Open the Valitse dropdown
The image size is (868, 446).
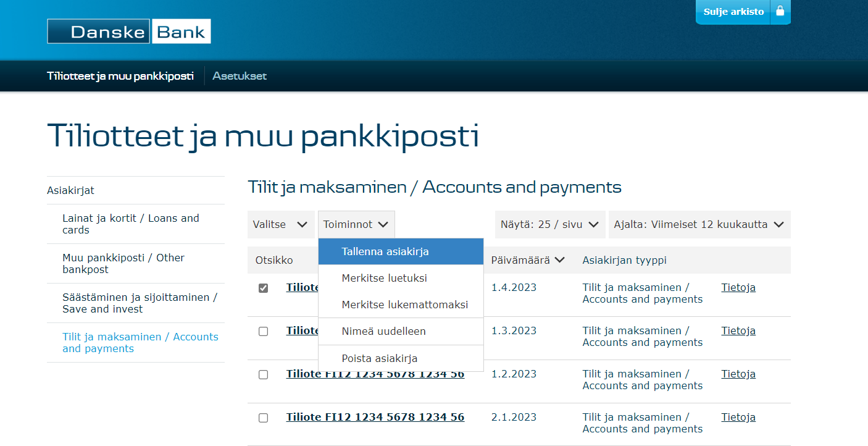281,225
